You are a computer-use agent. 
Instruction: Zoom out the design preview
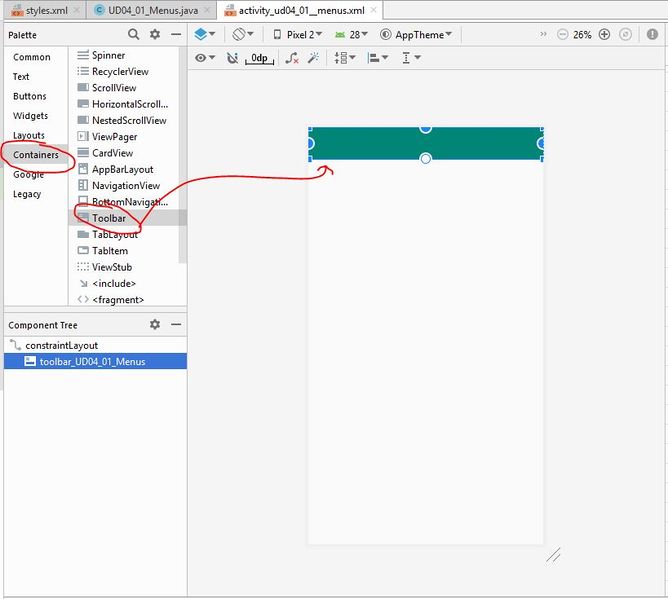(x=562, y=35)
